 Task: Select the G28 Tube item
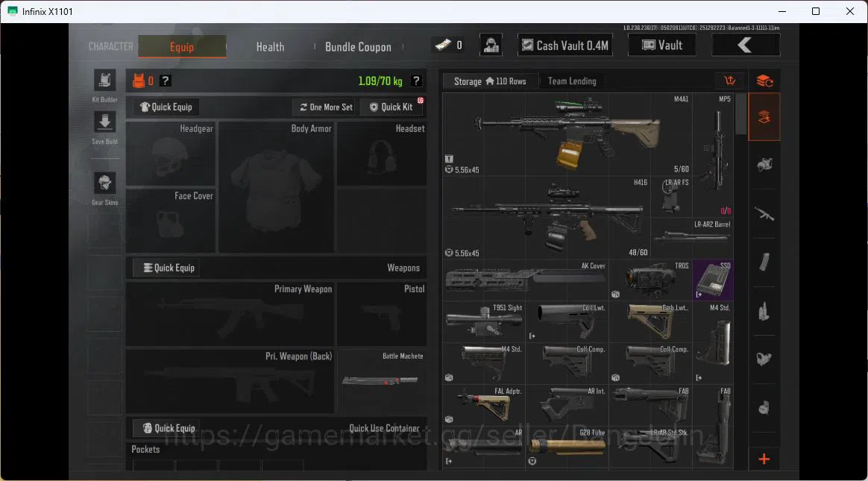coord(567,447)
